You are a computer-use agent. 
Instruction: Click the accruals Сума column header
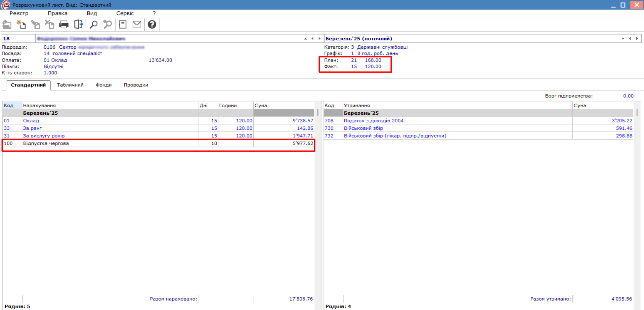(284, 106)
